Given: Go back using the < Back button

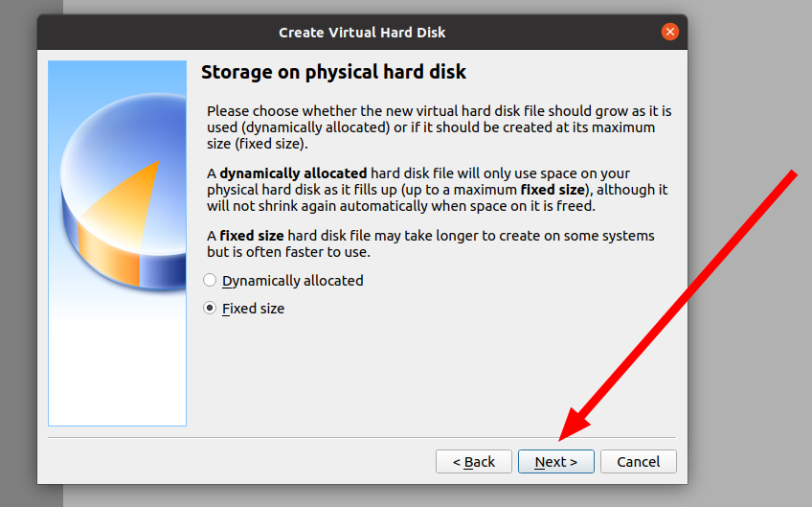Looking at the screenshot, I should [473, 462].
